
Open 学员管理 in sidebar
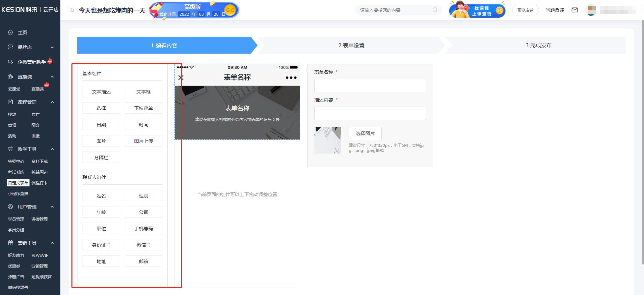point(16,219)
